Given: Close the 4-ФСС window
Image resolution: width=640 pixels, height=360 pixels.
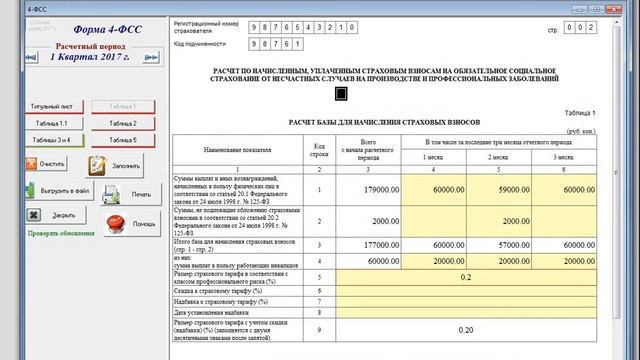Looking at the screenshot, I should click(x=613, y=9).
